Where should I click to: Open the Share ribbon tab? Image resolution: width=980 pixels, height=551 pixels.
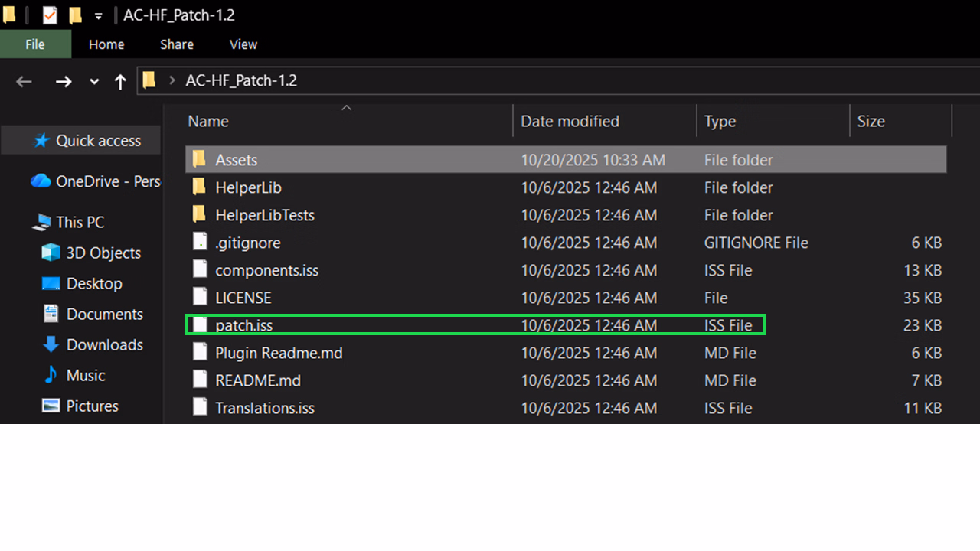(x=177, y=44)
